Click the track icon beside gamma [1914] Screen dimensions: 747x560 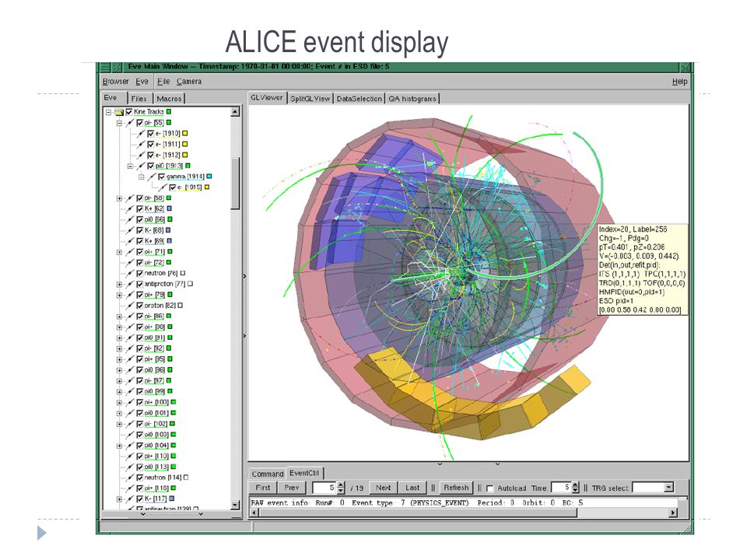[152, 177]
